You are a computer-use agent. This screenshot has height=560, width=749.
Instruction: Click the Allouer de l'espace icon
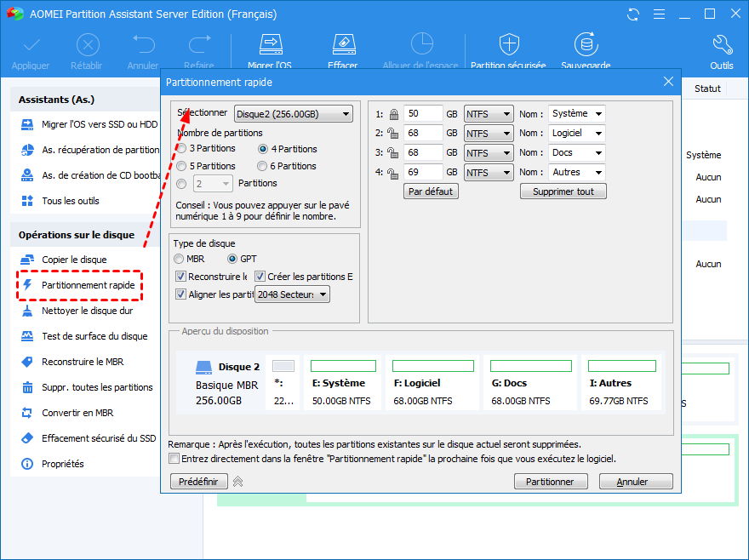422,44
